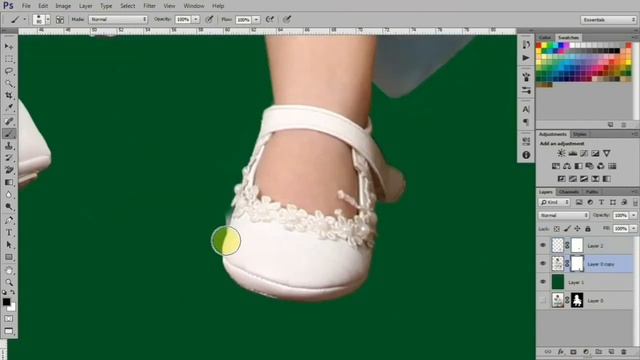Screen dimensions: 640x360
Task: Select the Horizontal Type tool
Action: 9,233
